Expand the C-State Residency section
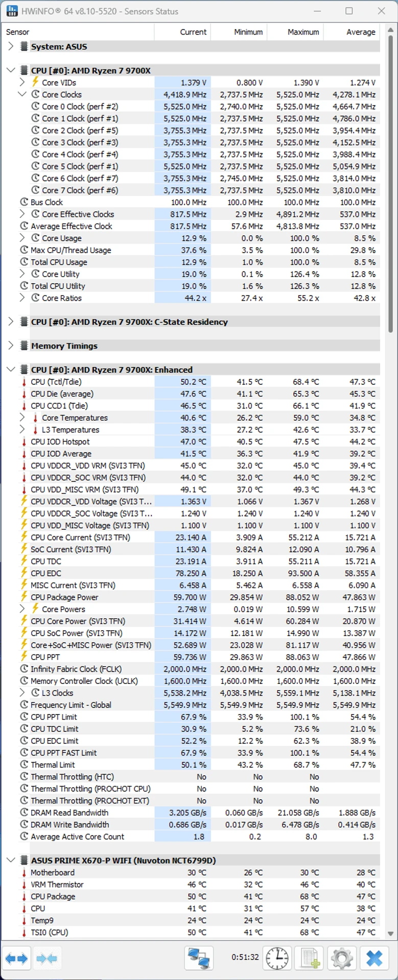Screen dimensions: 398x980 pyautogui.click(x=11, y=322)
